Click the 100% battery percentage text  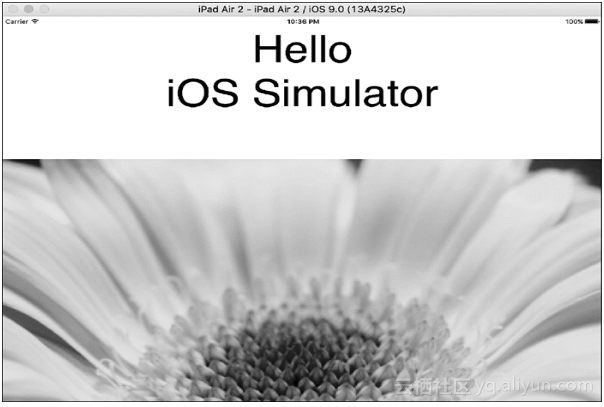click(x=574, y=22)
